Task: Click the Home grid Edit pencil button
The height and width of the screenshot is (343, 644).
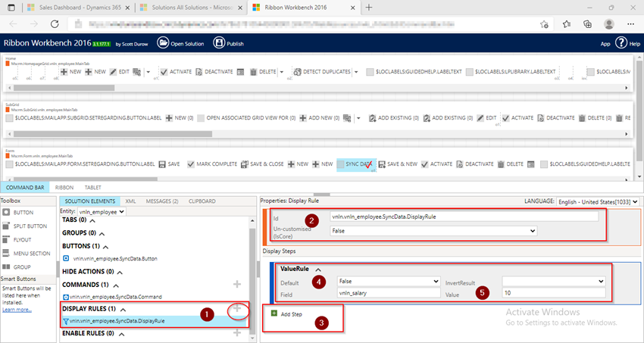Action: pos(119,72)
